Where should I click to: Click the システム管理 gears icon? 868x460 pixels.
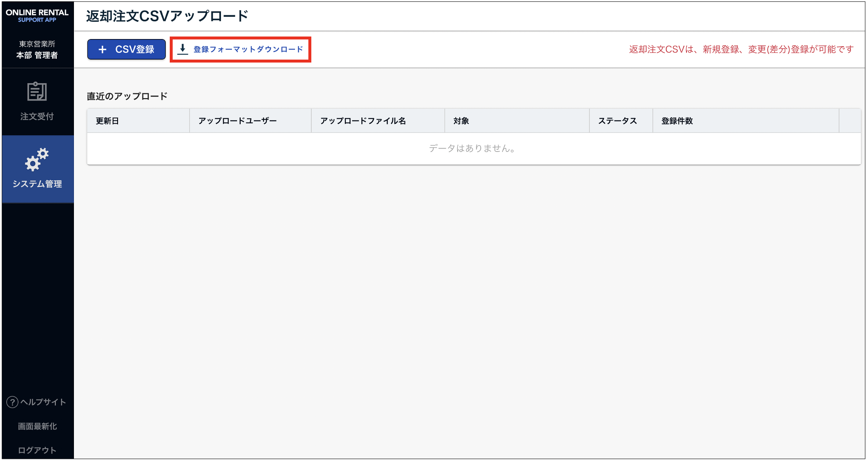tap(37, 159)
